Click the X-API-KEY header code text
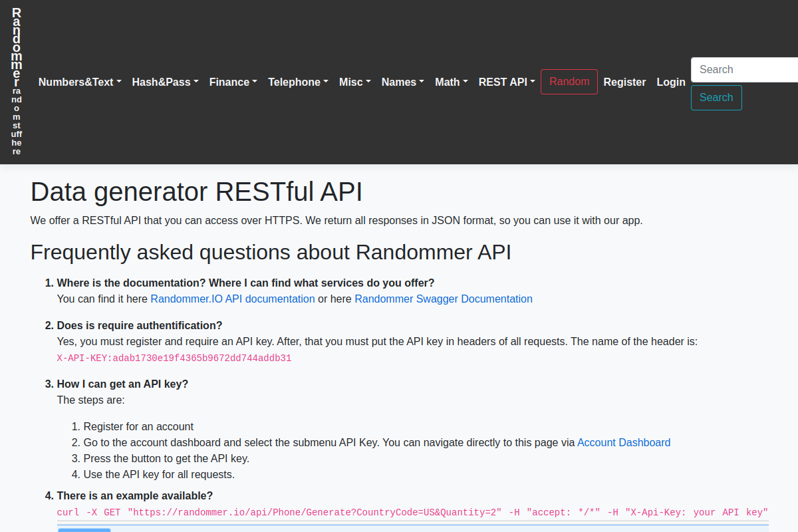This screenshot has height=532, width=798. [x=174, y=358]
